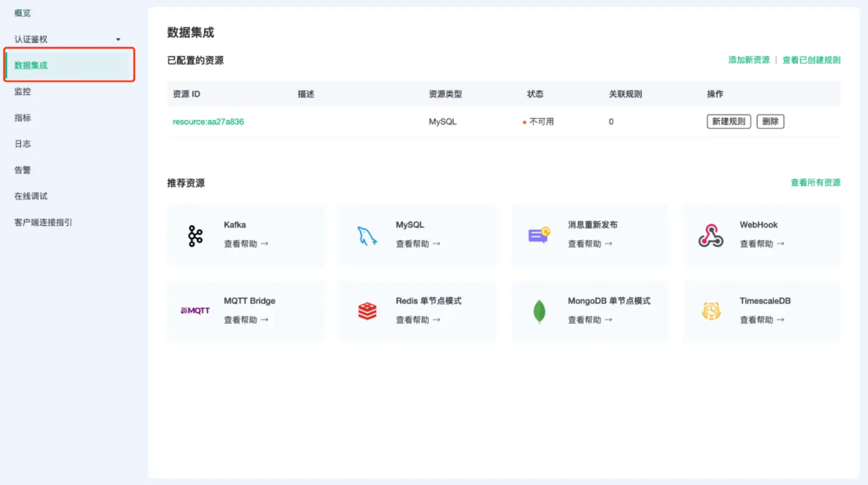Open 在线调试 in the sidebar
868x485 pixels.
tap(31, 196)
